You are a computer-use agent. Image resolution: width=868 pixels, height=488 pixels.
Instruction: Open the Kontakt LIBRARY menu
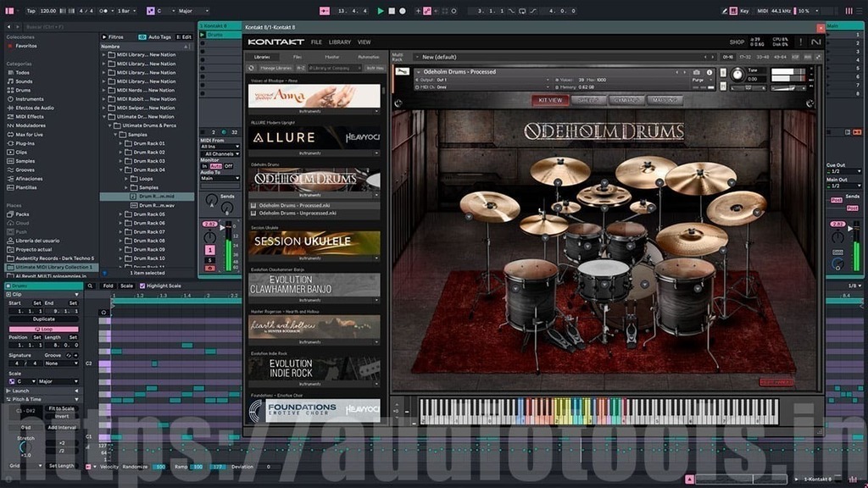340,42
